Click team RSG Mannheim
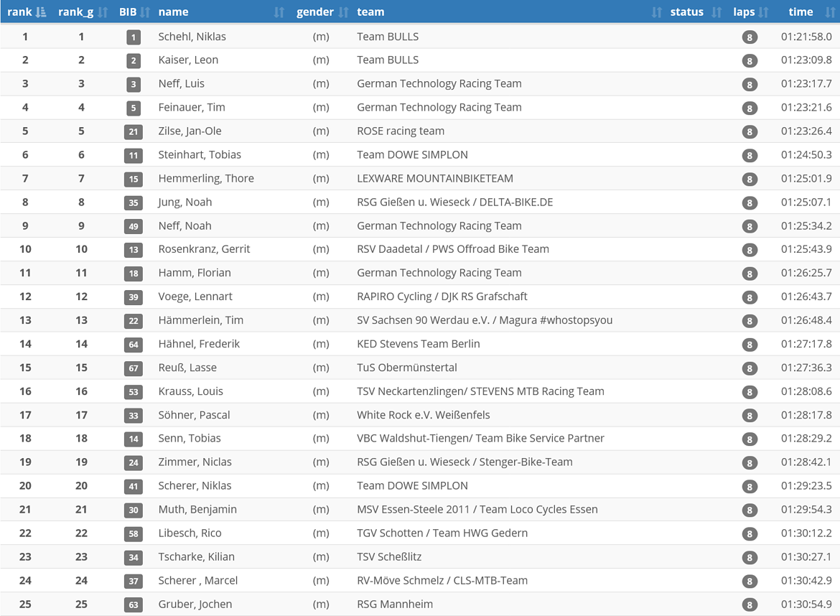 tap(395, 605)
